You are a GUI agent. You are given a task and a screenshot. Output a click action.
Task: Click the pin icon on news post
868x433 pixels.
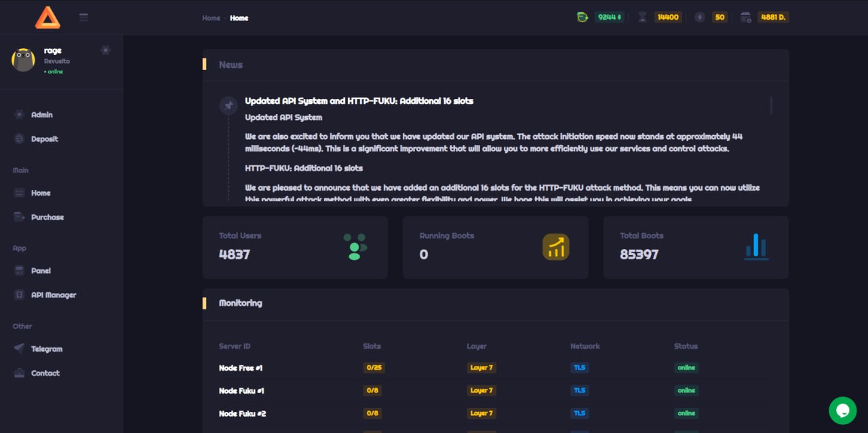click(x=229, y=105)
